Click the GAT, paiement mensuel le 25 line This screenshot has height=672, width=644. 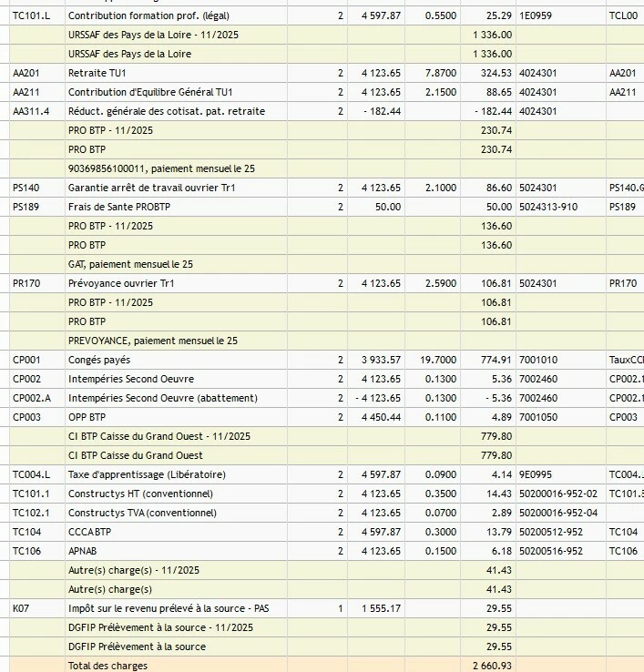tap(130, 264)
